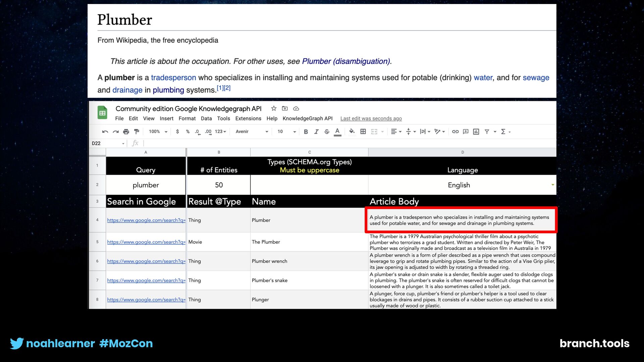Open more number formats (123) dropdown
644x362 pixels.
click(x=220, y=132)
